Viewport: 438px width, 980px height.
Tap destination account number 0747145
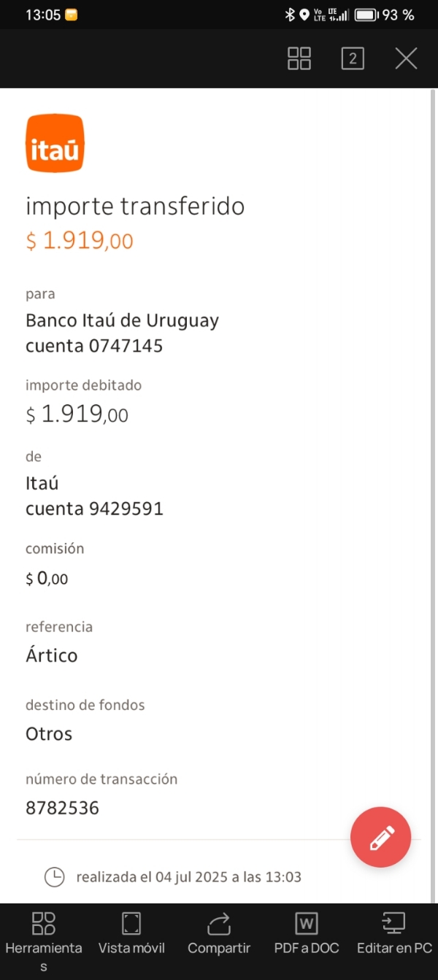(126, 346)
